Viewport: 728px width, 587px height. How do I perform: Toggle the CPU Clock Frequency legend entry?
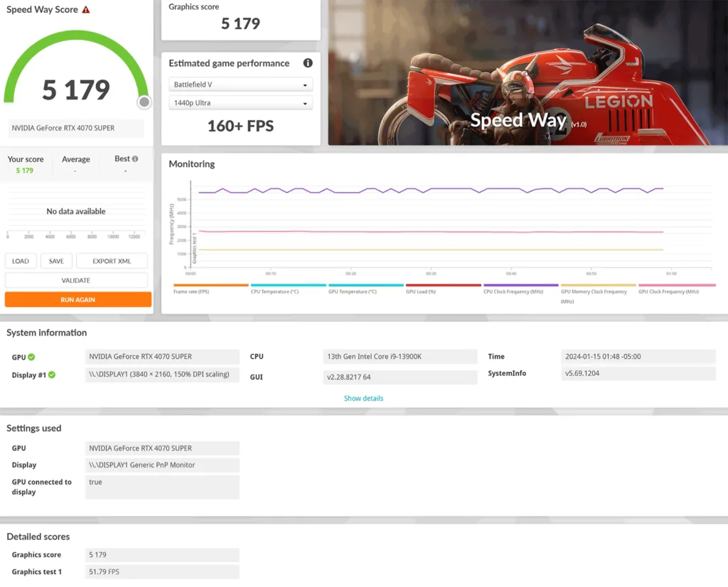(521, 289)
